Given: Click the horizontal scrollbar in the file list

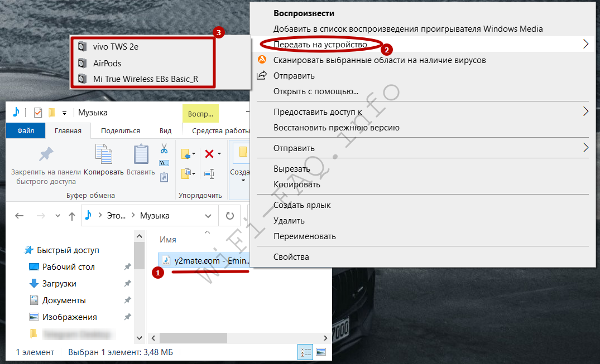Looking at the screenshot, I should (x=193, y=338).
